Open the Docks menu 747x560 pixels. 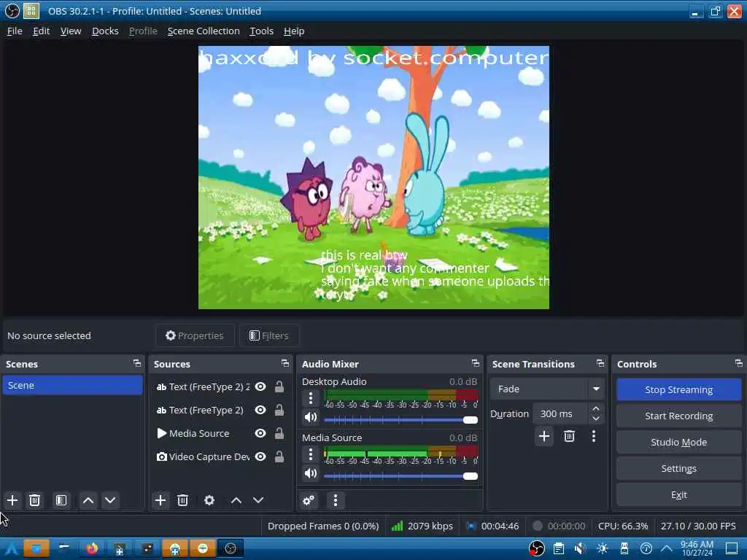[x=105, y=31]
